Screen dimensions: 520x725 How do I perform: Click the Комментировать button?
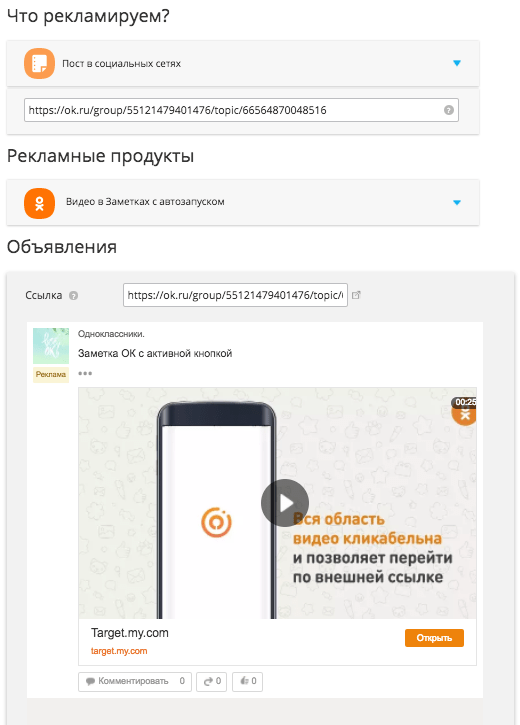tap(135, 682)
